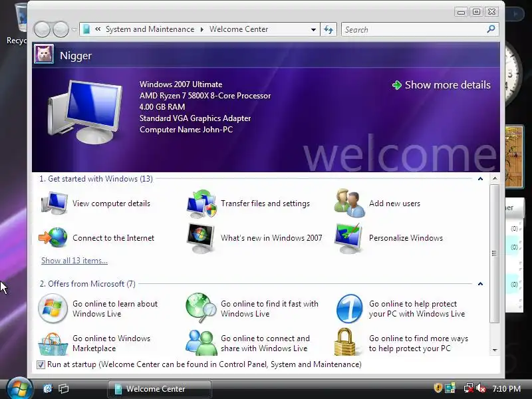
Task: Click the muted volume tray icon
Action: [481, 388]
